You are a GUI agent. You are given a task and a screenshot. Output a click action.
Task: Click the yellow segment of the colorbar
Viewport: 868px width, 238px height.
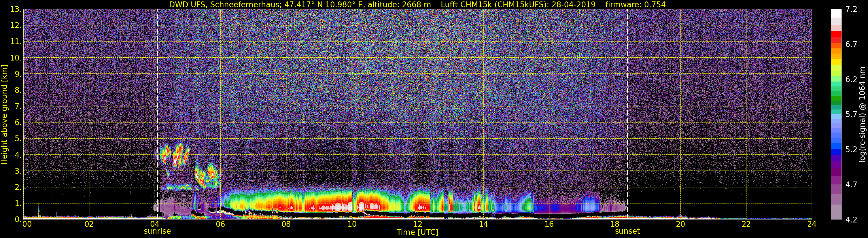(x=836, y=62)
